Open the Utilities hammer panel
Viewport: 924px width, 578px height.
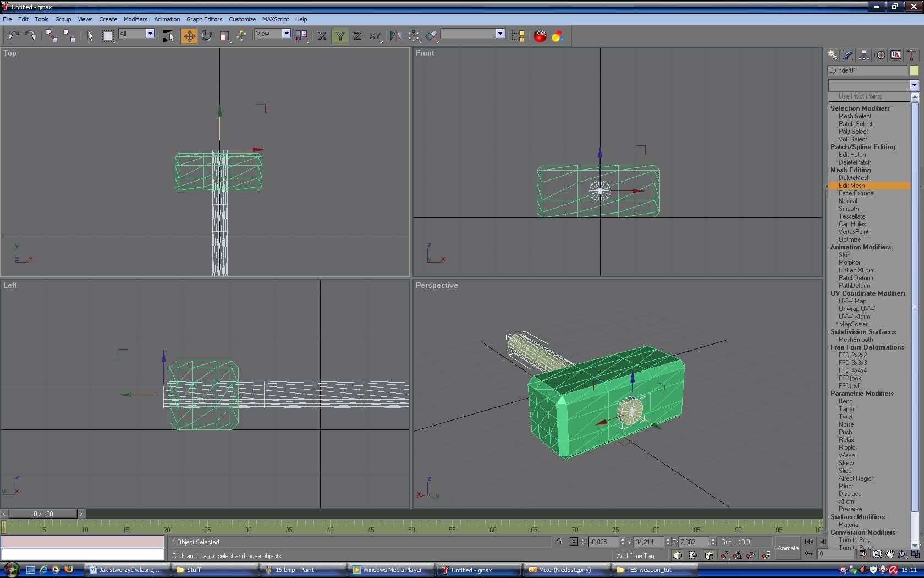click(911, 55)
